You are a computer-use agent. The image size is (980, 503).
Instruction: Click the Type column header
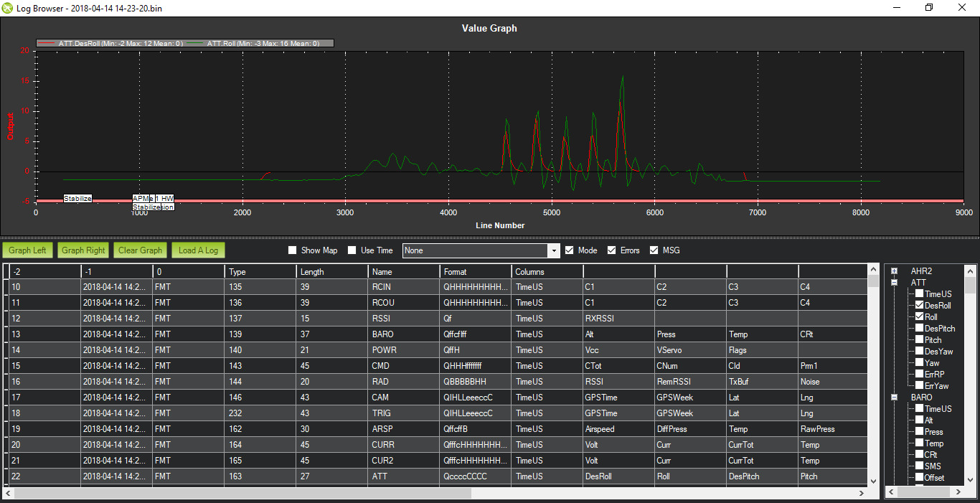260,272
